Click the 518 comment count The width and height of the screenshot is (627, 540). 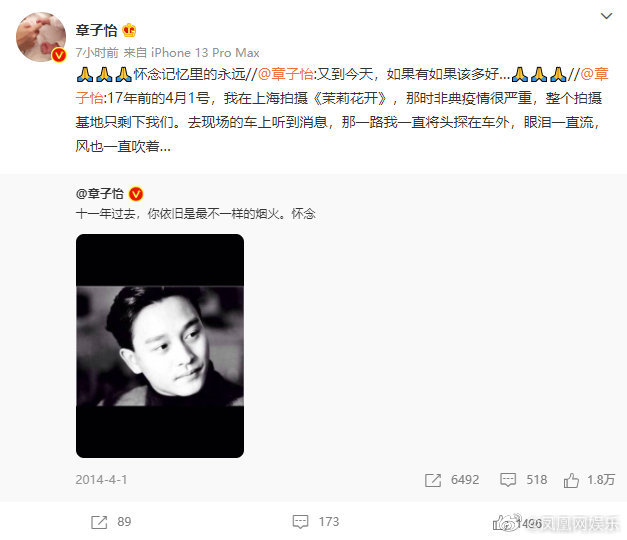click(x=536, y=480)
